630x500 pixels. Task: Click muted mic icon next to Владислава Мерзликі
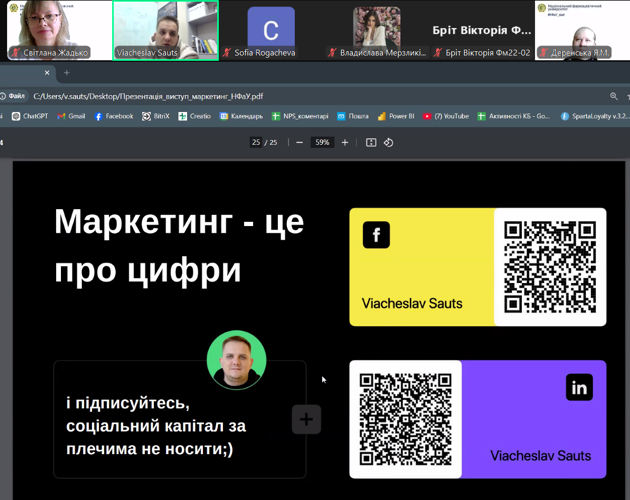click(x=332, y=53)
